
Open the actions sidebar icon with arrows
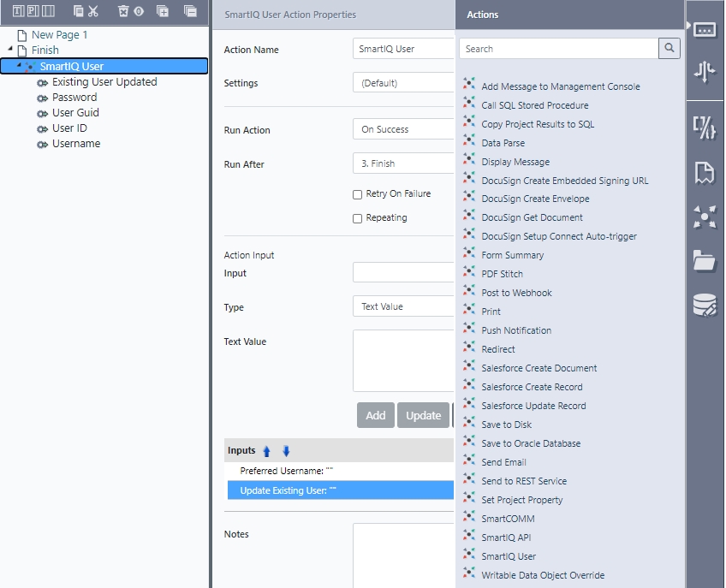point(705,217)
